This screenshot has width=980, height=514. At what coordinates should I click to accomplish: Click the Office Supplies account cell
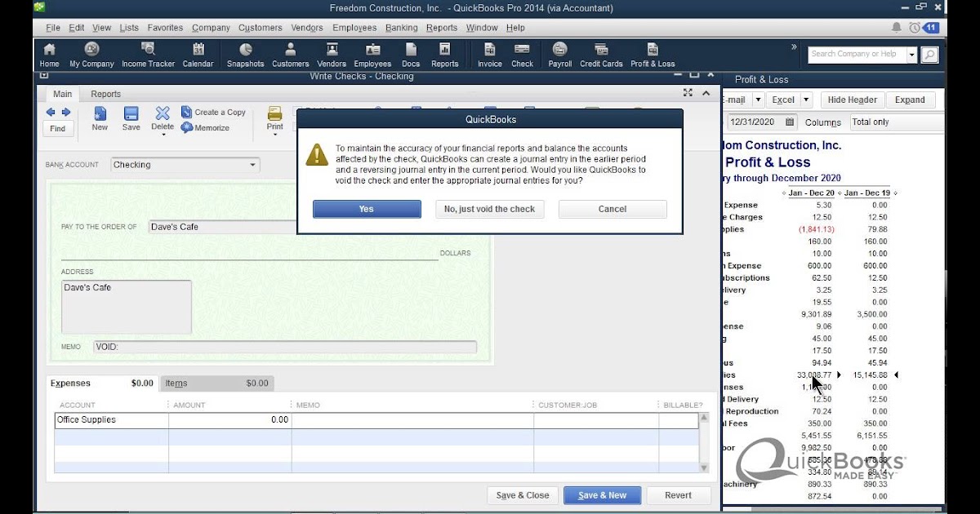point(111,420)
